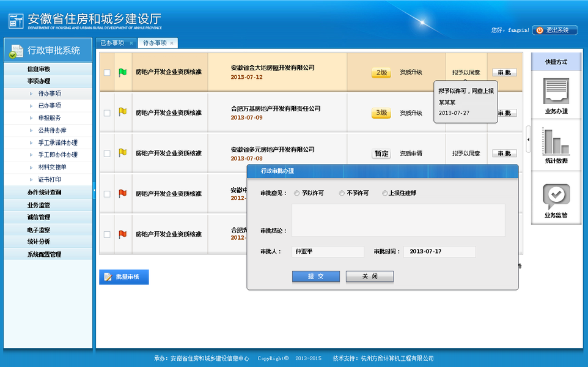Image resolution: width=588 pixels, height=367 pixels.
Task: Close the 已办事项 tab
Action: coord(131,43)
